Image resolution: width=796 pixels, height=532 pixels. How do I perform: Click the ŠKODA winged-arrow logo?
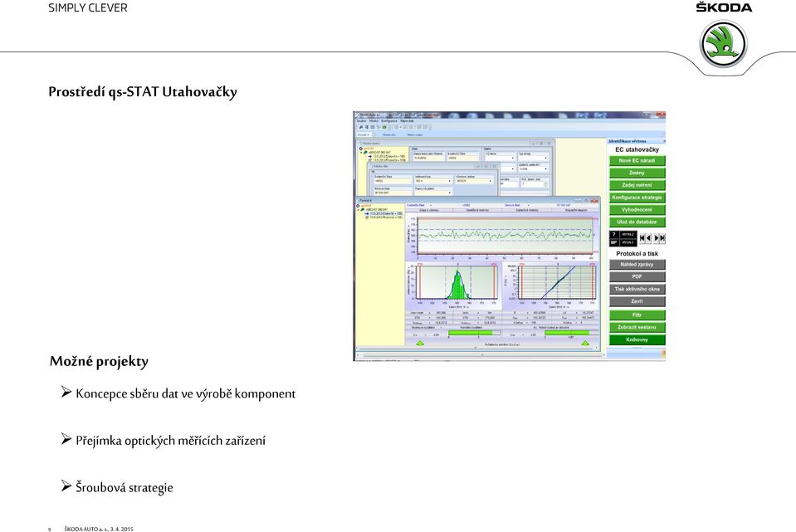point(724,45)
